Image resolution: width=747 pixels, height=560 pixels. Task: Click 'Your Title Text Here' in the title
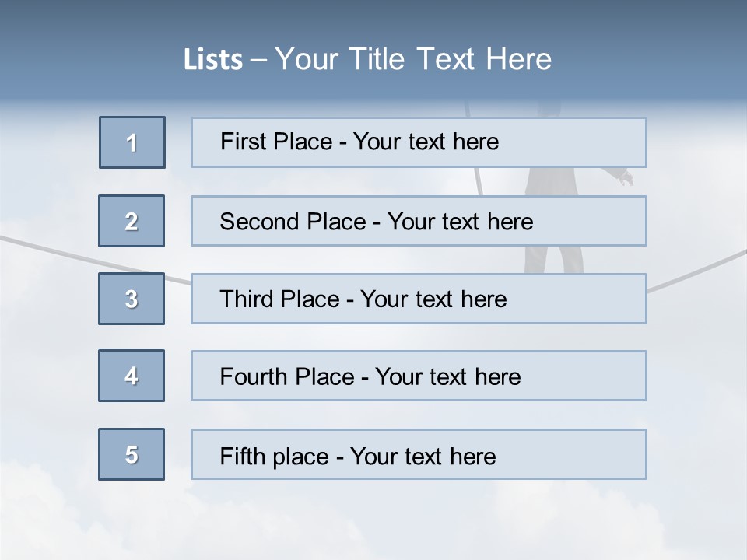pos(412,59)
